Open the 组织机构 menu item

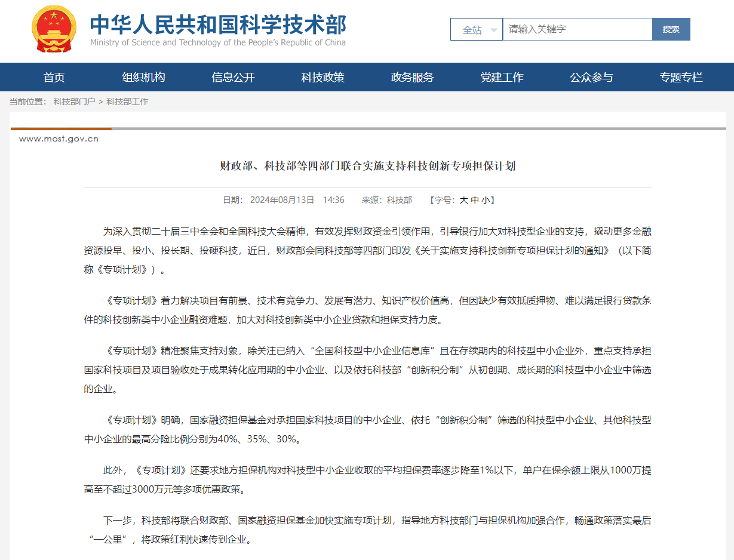pos(143,77)
